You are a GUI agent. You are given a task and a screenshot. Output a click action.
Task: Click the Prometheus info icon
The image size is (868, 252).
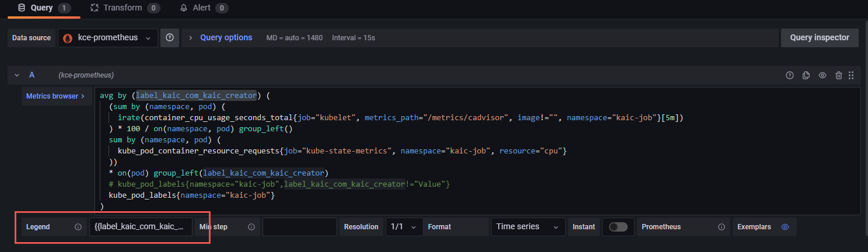coord(722,227)
